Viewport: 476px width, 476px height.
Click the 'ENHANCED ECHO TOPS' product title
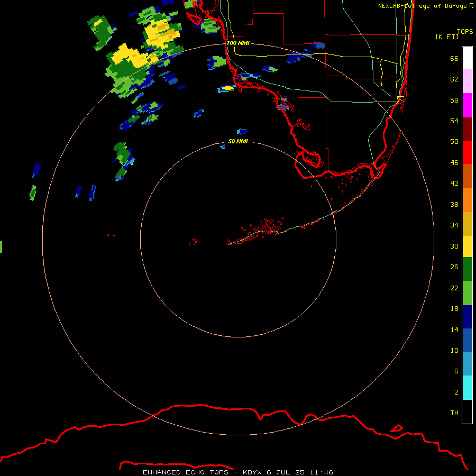coord(186,472)
